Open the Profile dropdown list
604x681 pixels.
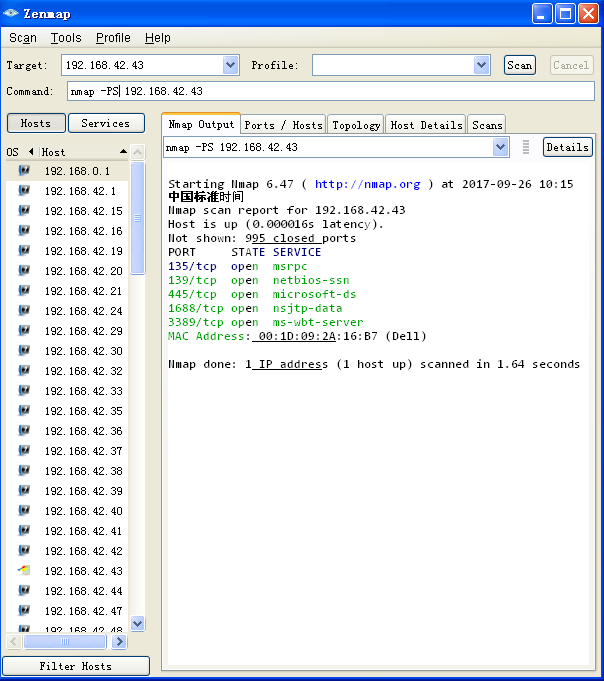pos(481,65)
